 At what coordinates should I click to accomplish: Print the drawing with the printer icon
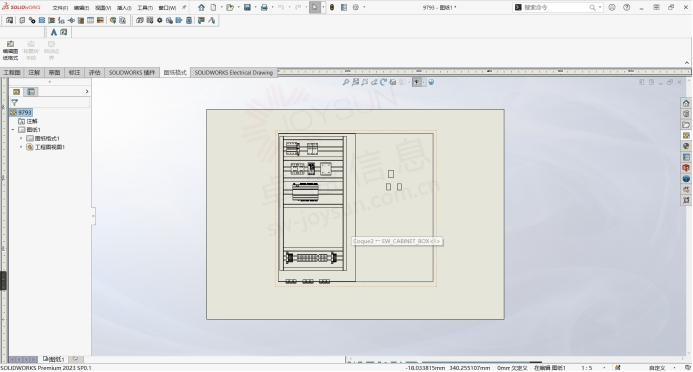[x=264, y=8]
